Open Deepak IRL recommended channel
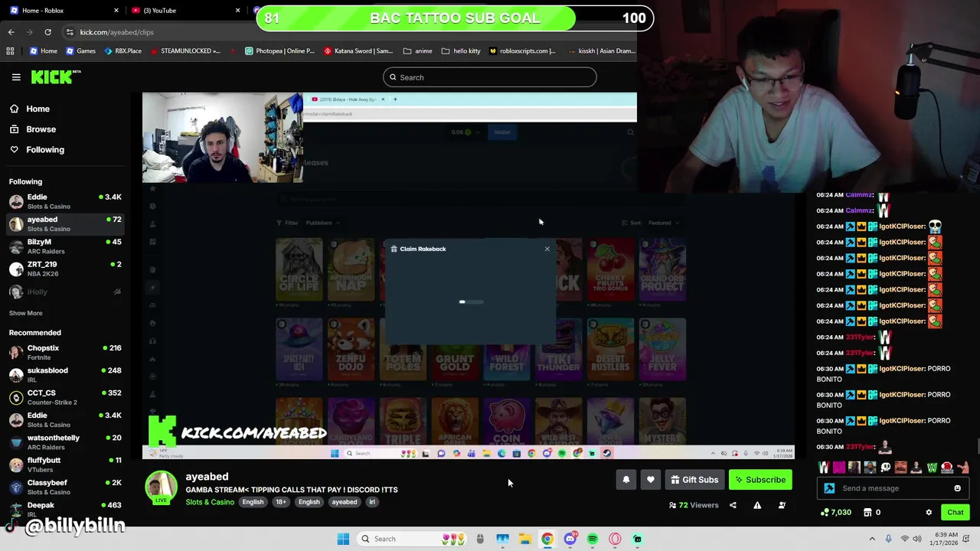 (65, 510)
